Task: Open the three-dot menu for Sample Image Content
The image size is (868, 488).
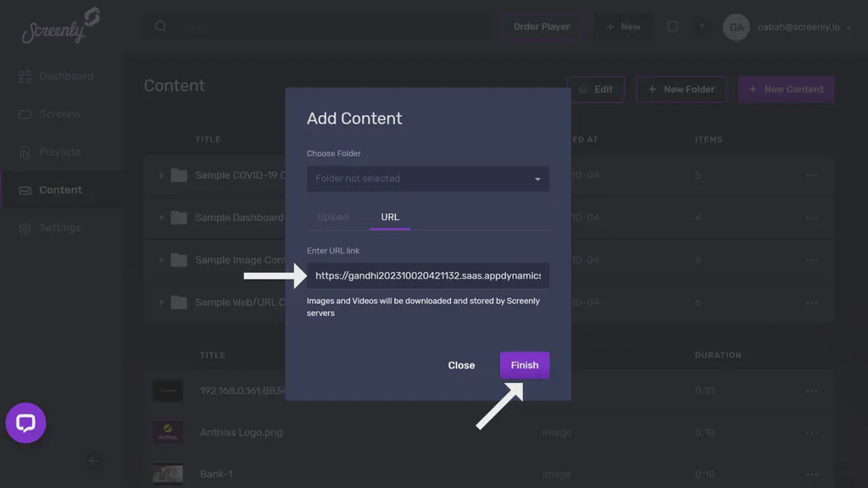Action: [x=811, y=259]
